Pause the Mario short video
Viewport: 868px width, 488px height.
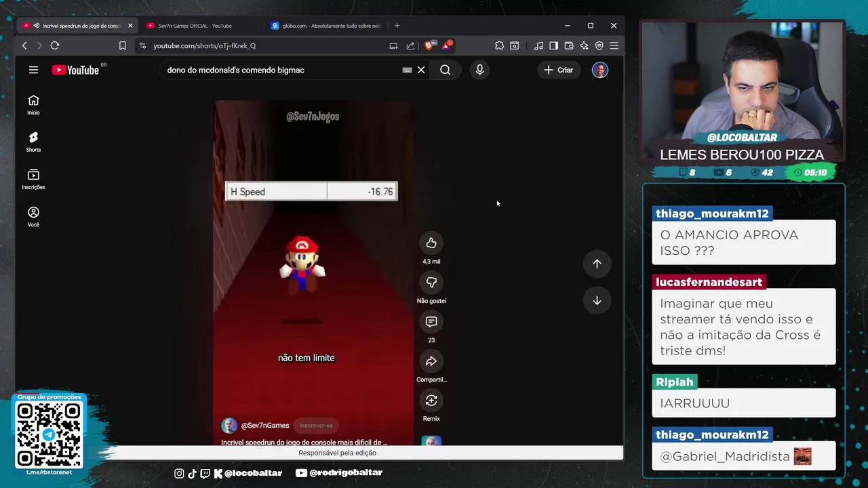[313, 273]
